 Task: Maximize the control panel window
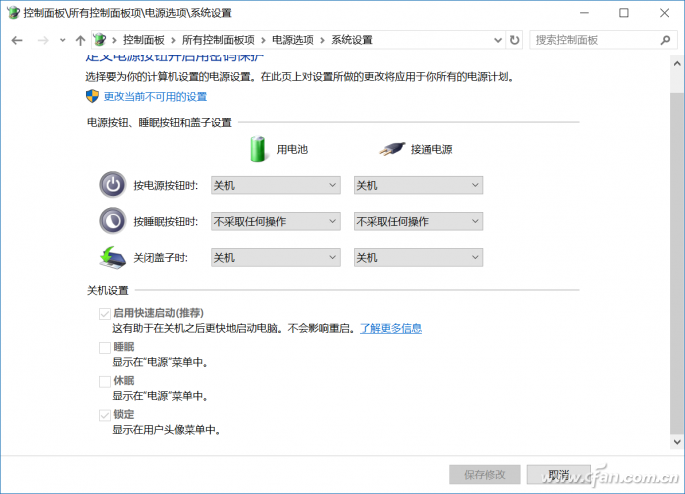tap(624, 13)
